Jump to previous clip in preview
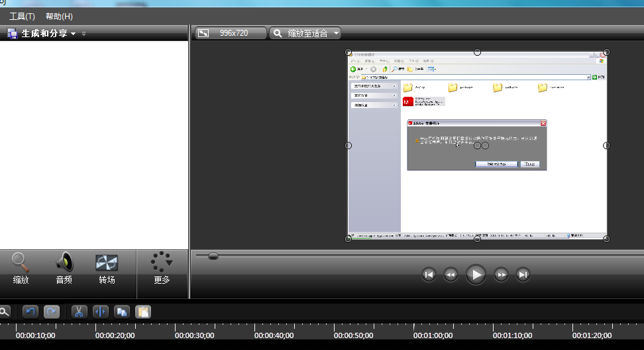The image size is (644, 350). tap(429, 274)
